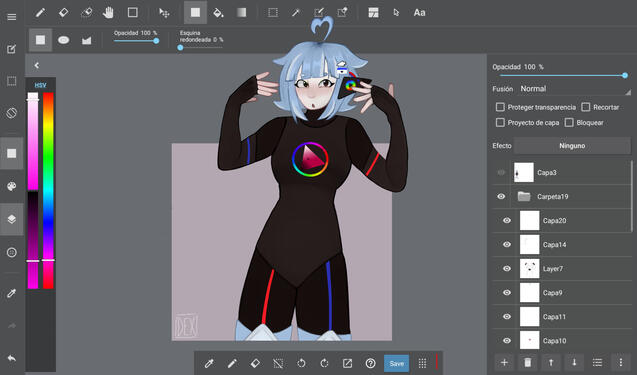Select the Aa Text tool

point(419,13)
